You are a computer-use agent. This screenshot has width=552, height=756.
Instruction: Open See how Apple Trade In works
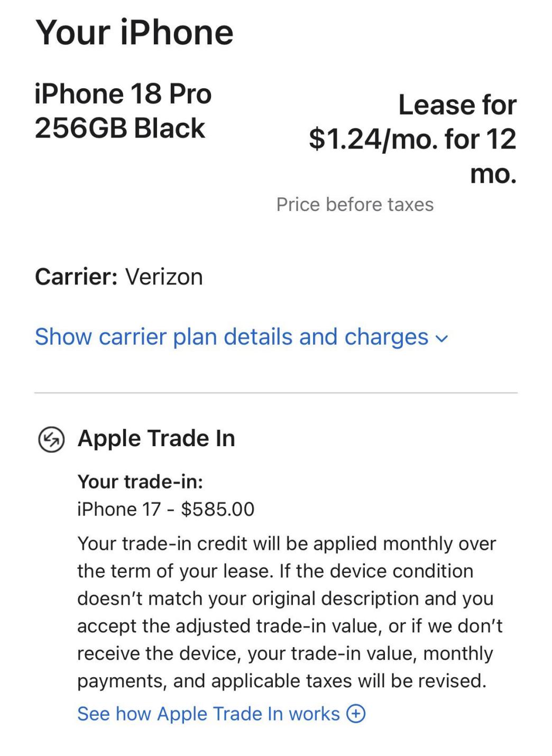[221, 714]
